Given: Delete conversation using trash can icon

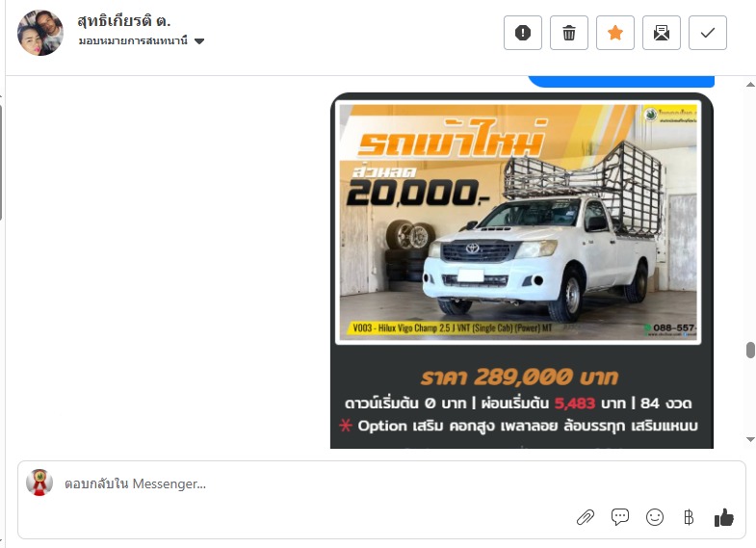Looking at the screenshot, I should pyautogui.click(x=569, y=33).
